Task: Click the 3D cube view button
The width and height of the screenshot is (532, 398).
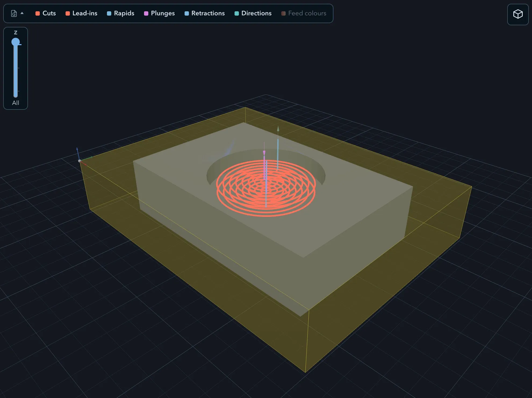Action: click(518, 14)
